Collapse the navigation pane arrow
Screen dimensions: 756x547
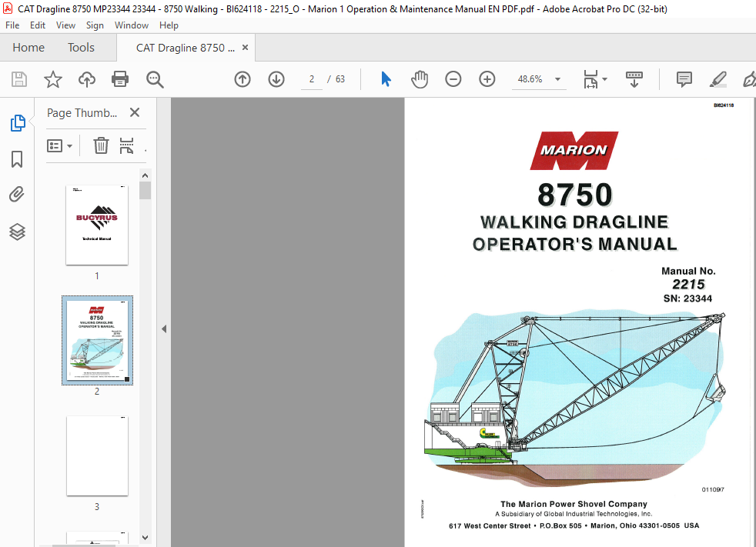click(x=164, y=329)
